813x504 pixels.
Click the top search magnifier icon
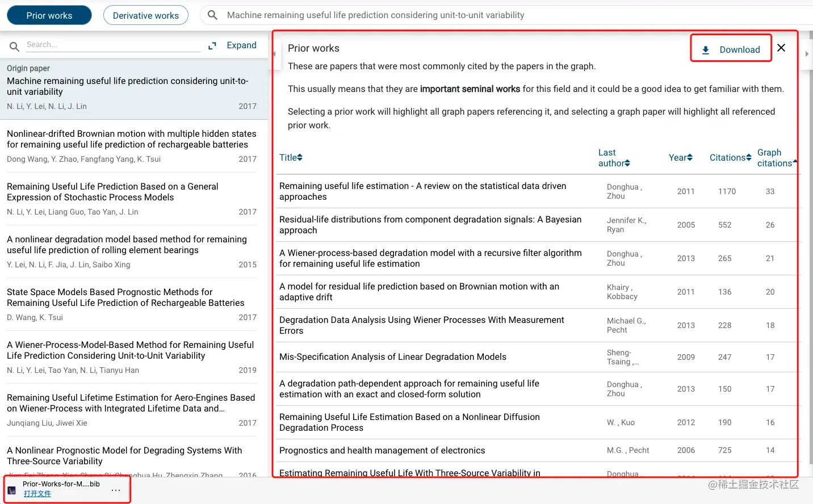pyautogui.click(x=212, y=15)
